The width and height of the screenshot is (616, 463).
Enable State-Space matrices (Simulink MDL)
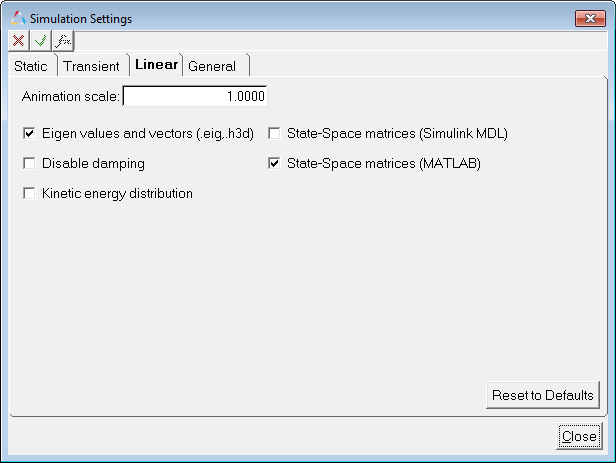click(274, 132)
